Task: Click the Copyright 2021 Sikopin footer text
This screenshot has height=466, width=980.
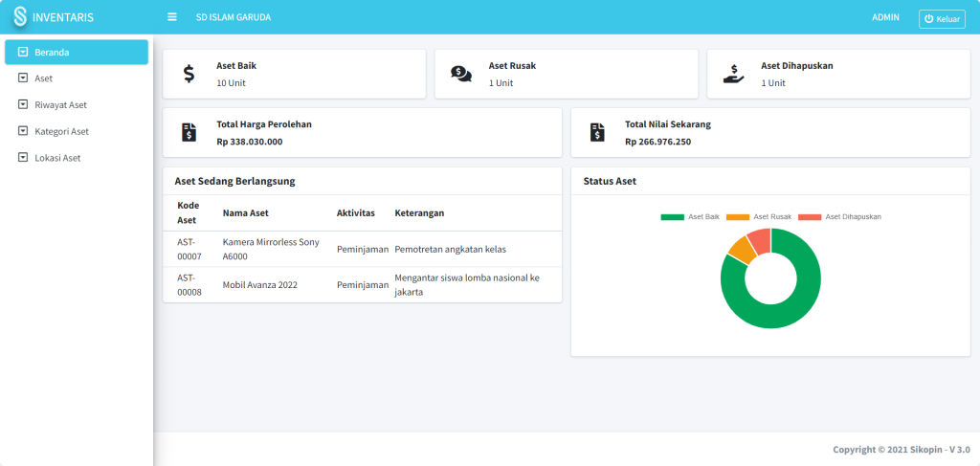Action: [902, 449]
